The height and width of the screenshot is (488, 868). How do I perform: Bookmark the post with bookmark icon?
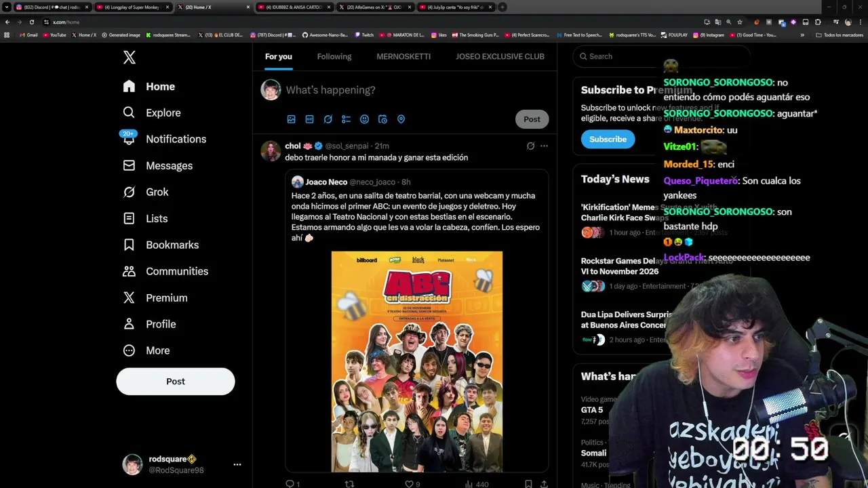click(x=528, y=483)
